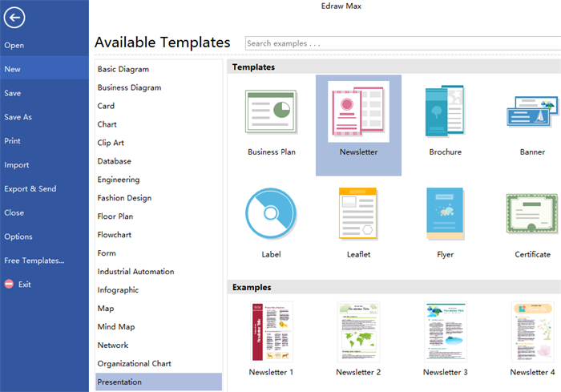Image resolution: width=561 pixels, height=392 pixels.
Task: Pick the Label disc template icon
Action: pyautogui.click(x=271, y=213)
